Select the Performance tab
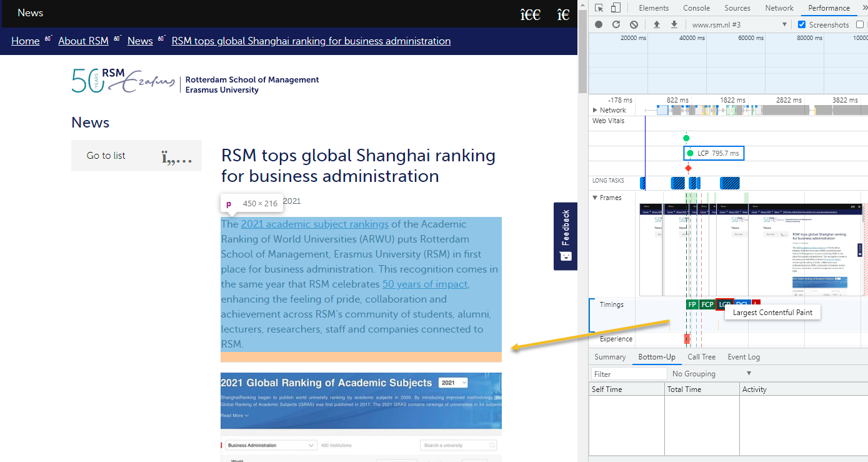Screen dimensions: 868x462 [x=829, y=8]
